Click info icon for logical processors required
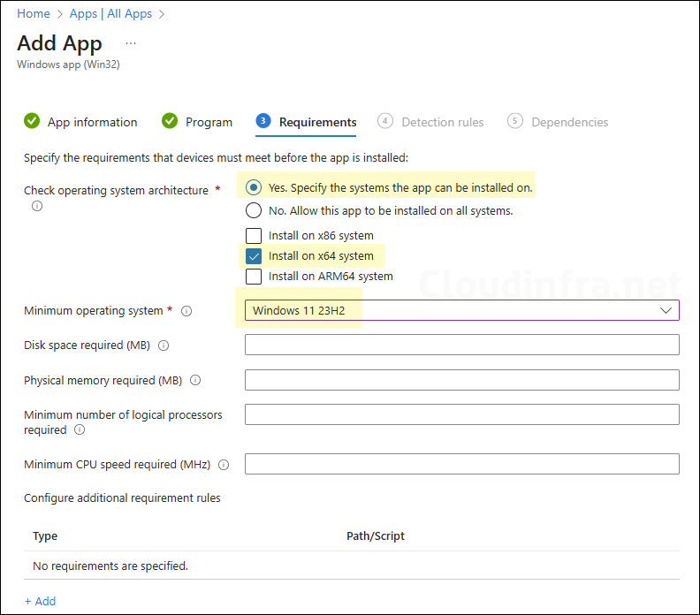 coord(80,430)
